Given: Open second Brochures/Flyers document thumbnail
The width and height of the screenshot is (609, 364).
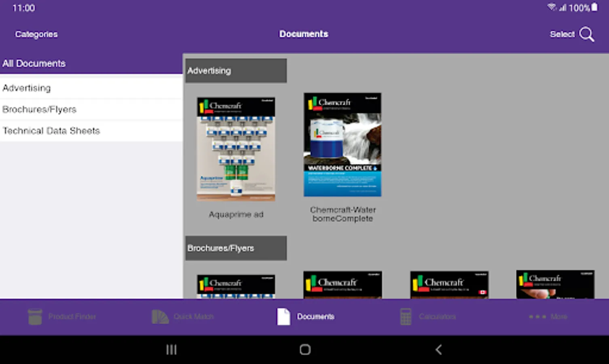Looking at the screenshot, I should click(x=343, y=285).
